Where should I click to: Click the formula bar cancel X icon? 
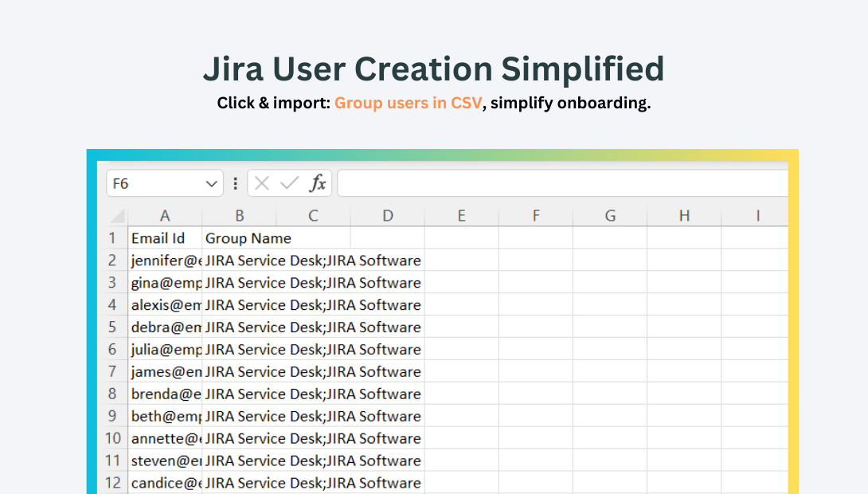tap(262, 183)
